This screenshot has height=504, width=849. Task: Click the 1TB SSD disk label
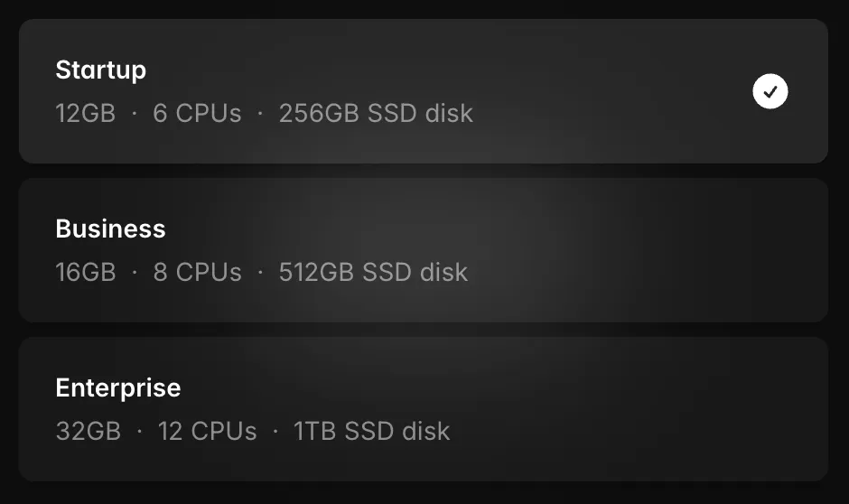tap(371, 432)
